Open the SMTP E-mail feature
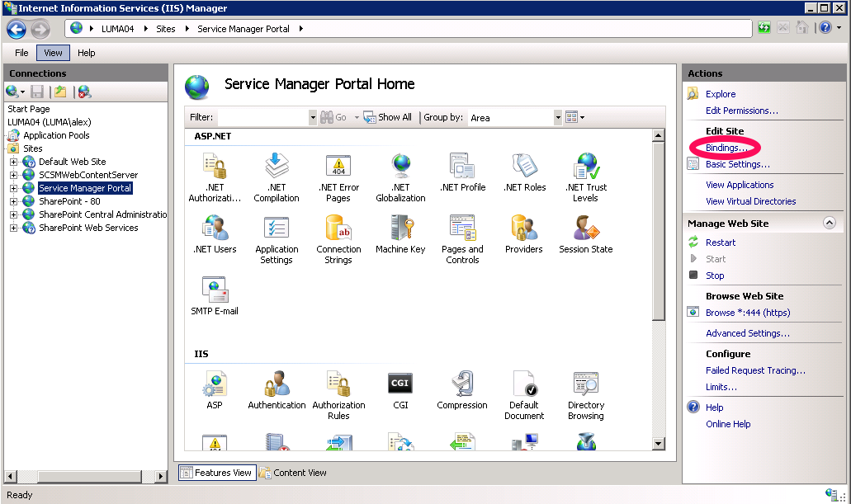 click(215, 296)
